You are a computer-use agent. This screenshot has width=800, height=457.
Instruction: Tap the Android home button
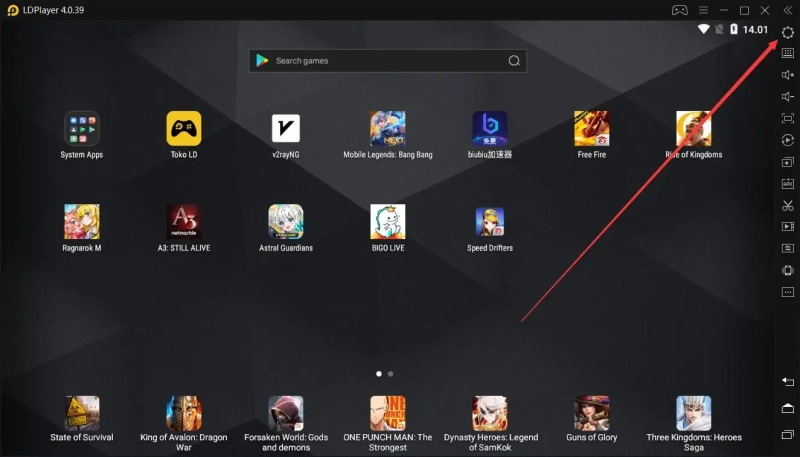click(788, 408)
